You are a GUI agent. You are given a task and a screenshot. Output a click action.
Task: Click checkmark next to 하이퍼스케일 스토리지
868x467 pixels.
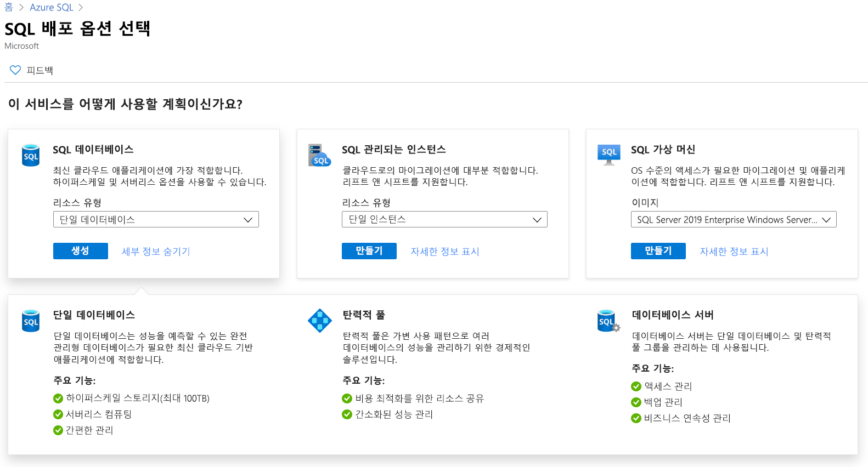[x=58, y=398]
